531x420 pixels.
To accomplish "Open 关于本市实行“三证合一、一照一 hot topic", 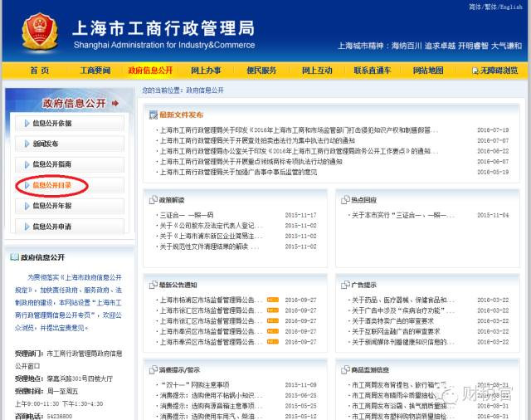I will [x=403, y=215].
